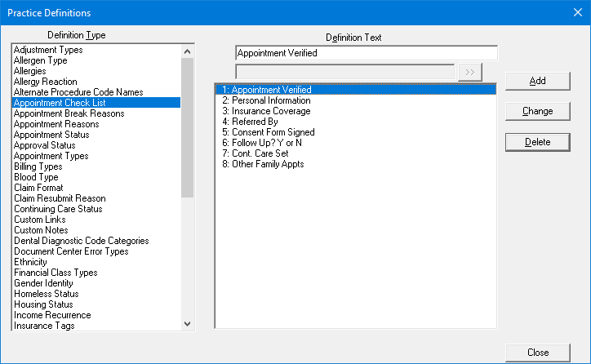This screenshot has height=364, width=591.
Task: Select Document Center Error Types
Action: (96, 251)
